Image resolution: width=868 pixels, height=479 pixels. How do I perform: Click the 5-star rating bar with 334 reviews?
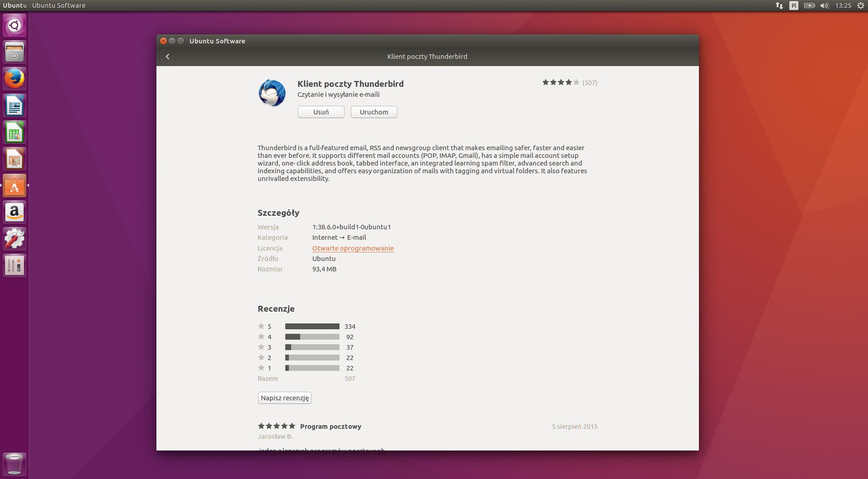click(x=312, y=327)
